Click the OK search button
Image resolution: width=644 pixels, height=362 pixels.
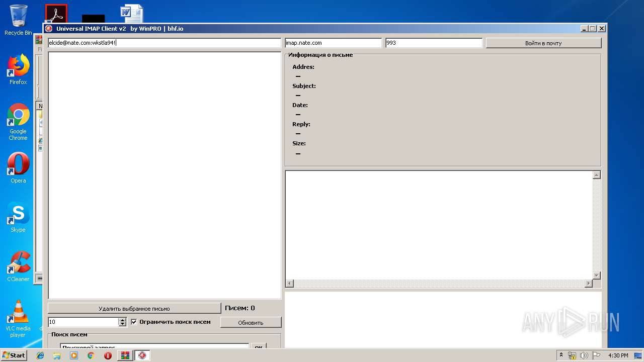259,346
